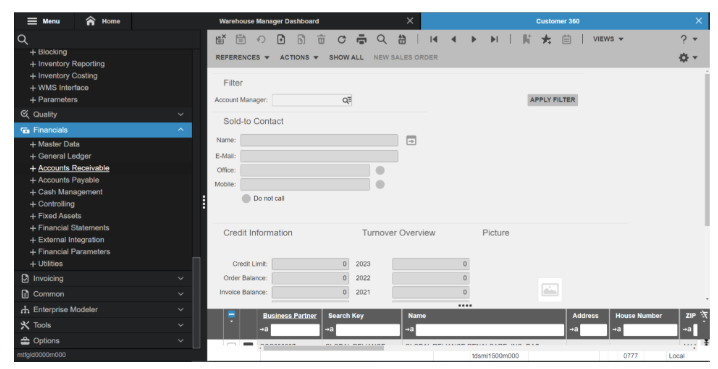This screenshot has width=718, height=369.
Task: Click the Find magnifier icon in the toolbar
Action: (381, 39)
